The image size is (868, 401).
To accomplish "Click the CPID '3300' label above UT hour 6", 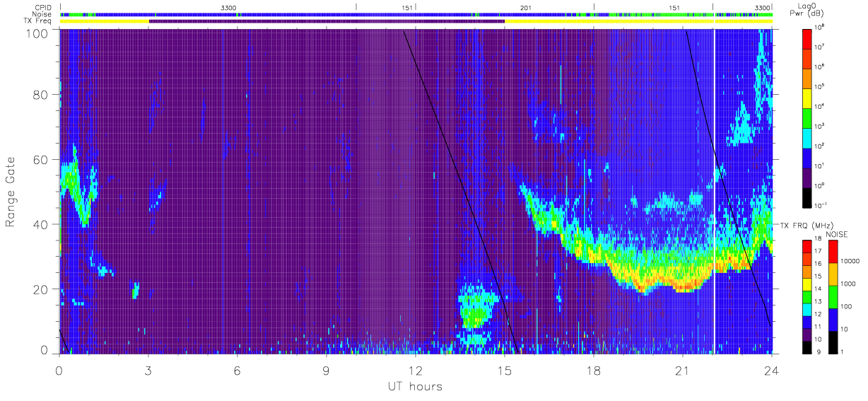I will pyautogui.click(x=229, y=7).
